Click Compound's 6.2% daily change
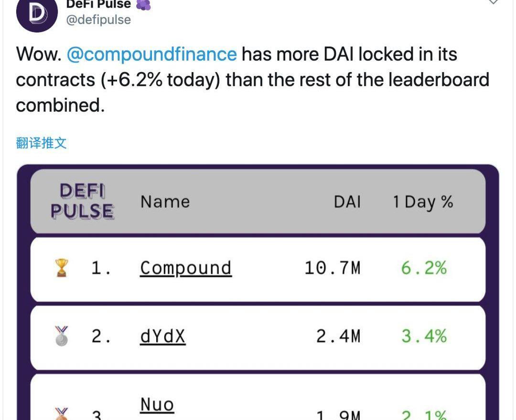Viewport: 516px width, 420px height. (x=424, y=268)
